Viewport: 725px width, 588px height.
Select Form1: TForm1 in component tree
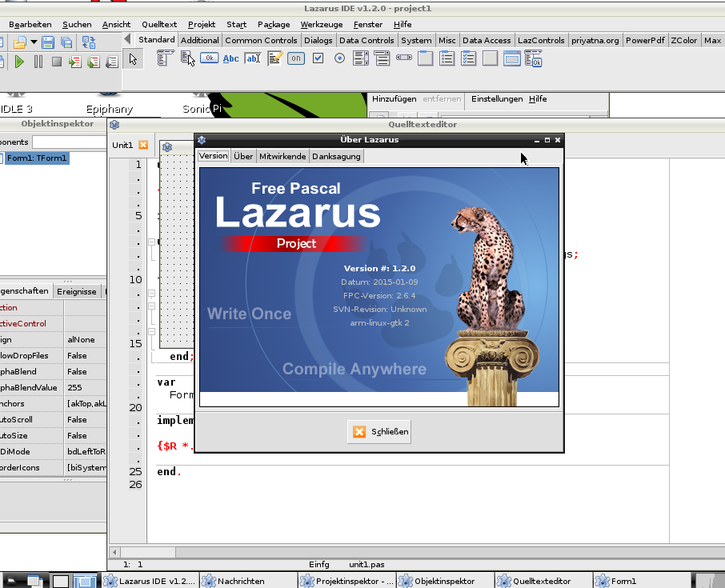coord(36,158)
